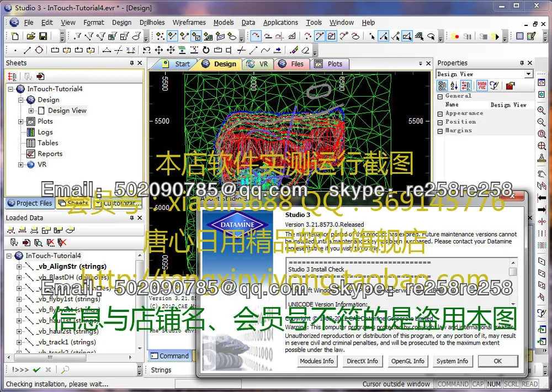Toggle pin on the Properties panel
Viewport: 552px width, 392px height.
coord(522,63)
